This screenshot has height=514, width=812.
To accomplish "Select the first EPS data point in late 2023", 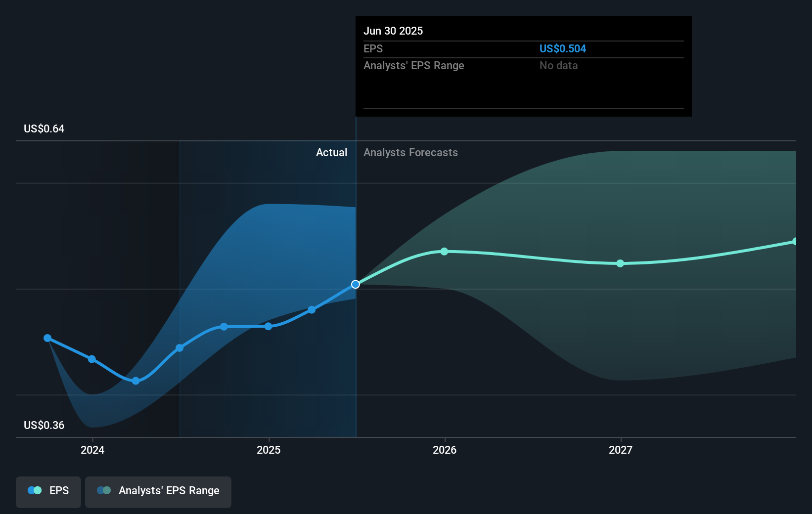I will coord(47,338).
